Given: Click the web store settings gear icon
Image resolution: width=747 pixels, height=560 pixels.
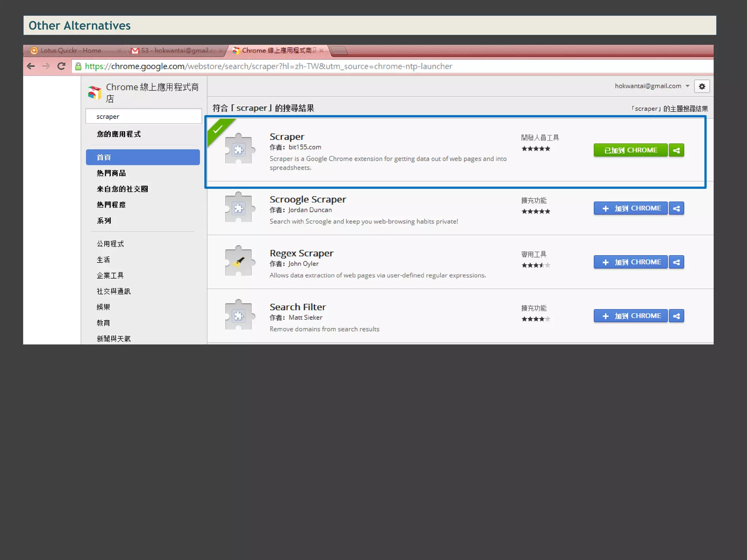Looking at the screenshot, I should click(702, 86).
